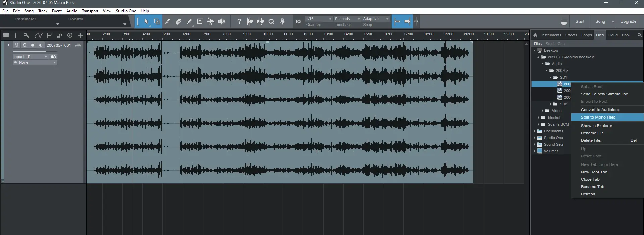Click the Add Tracks plus icon
Image resolution: width=644 pixels, height=235 pixels.
(80, 35)
